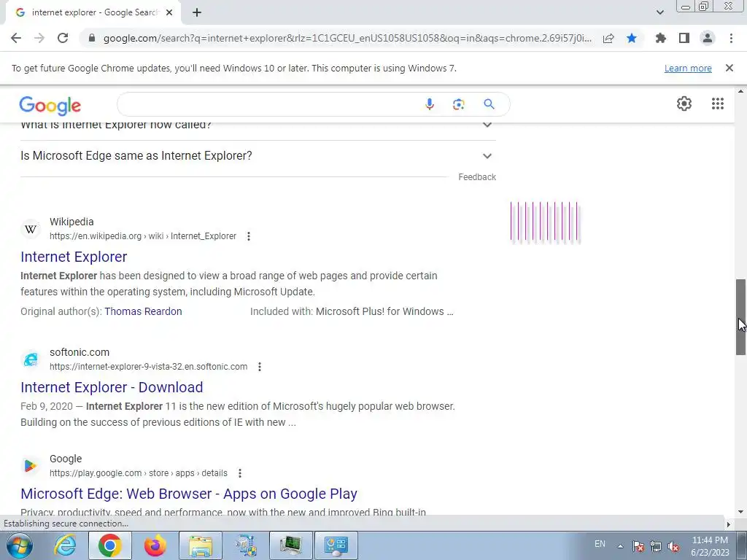Click the forward navigation arrow

39,38
